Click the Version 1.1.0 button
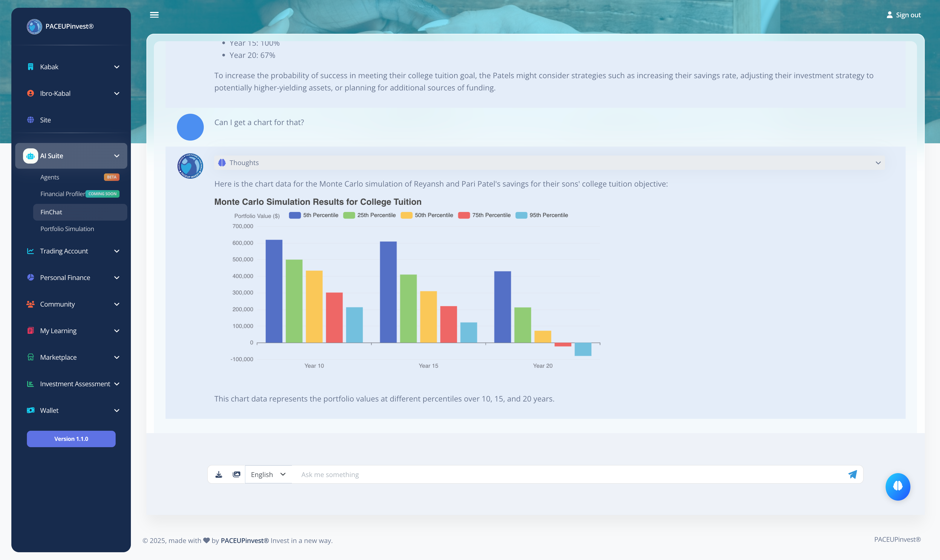 point(71,439)
